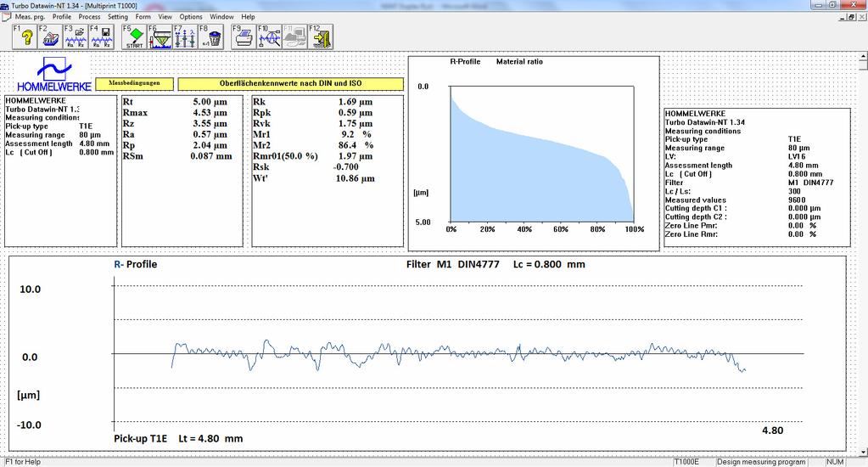Print the report using the F9 printer icon
Screen dimensions: 868x467
244,37
